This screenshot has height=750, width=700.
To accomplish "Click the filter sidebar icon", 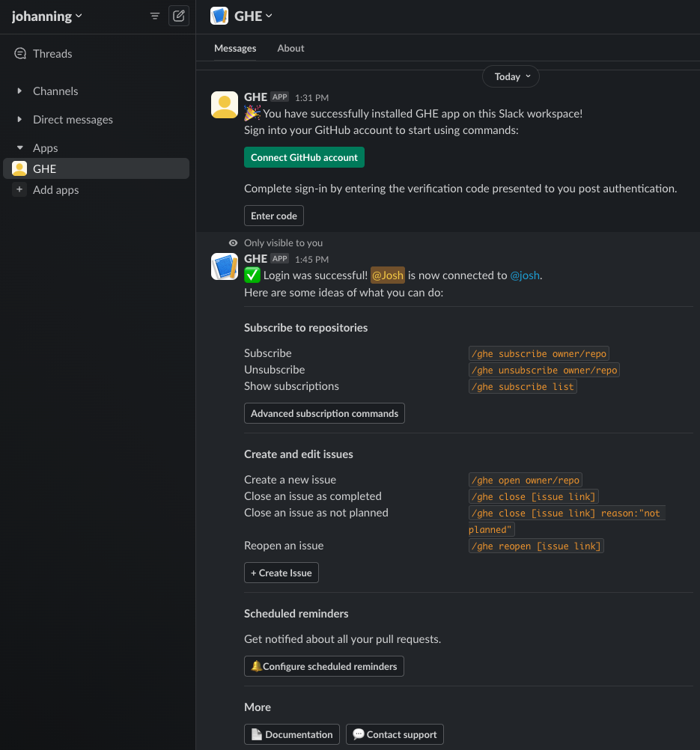I will [155, 16].
